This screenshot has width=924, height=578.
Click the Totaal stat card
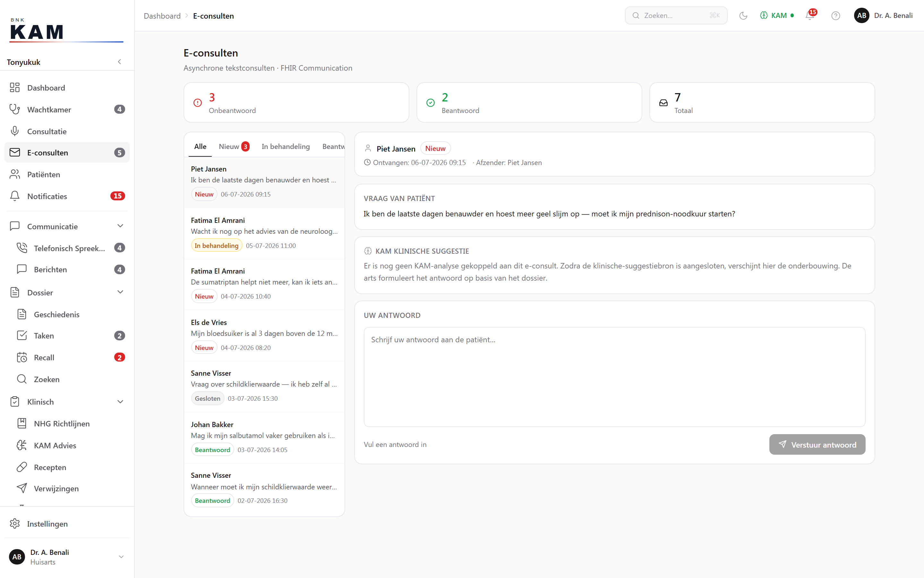(762, 102)
